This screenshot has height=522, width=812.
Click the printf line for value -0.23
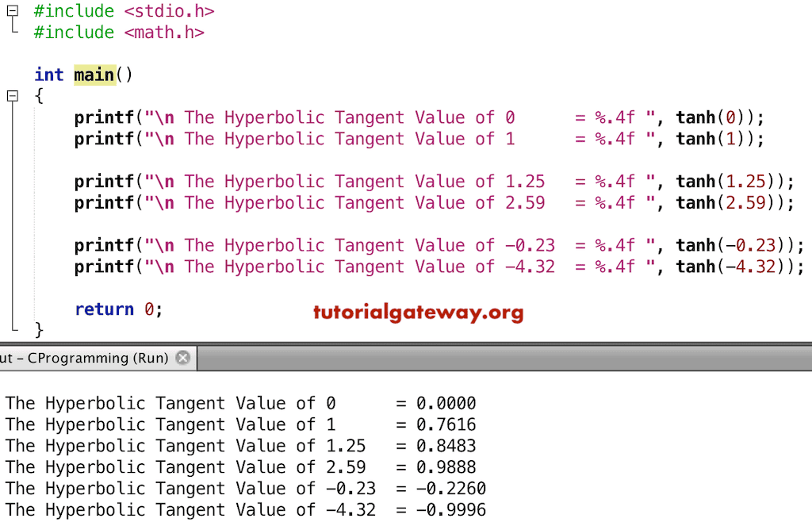[317, 244]
